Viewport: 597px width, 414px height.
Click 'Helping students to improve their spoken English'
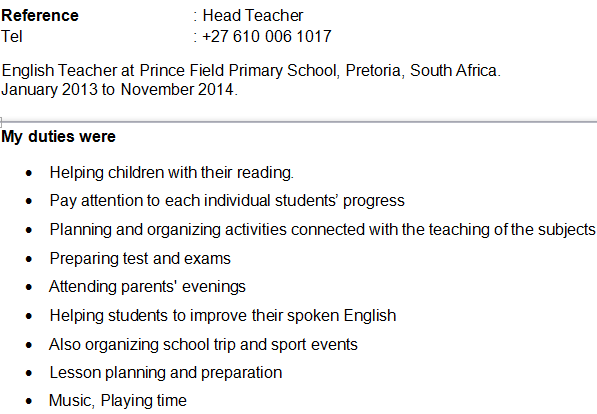(223, 316)
